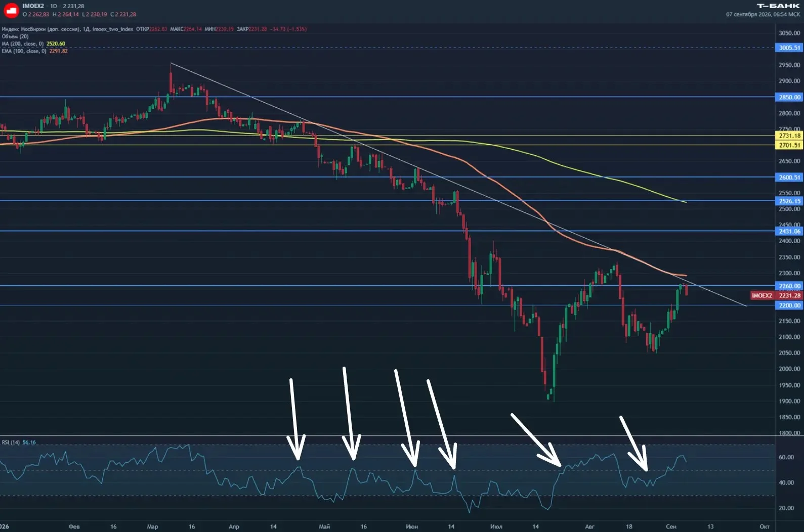Click the 2260.00 horizontal line price label
Image resolution: width=804 pixels, height=532 pixels.
point(789,286)
